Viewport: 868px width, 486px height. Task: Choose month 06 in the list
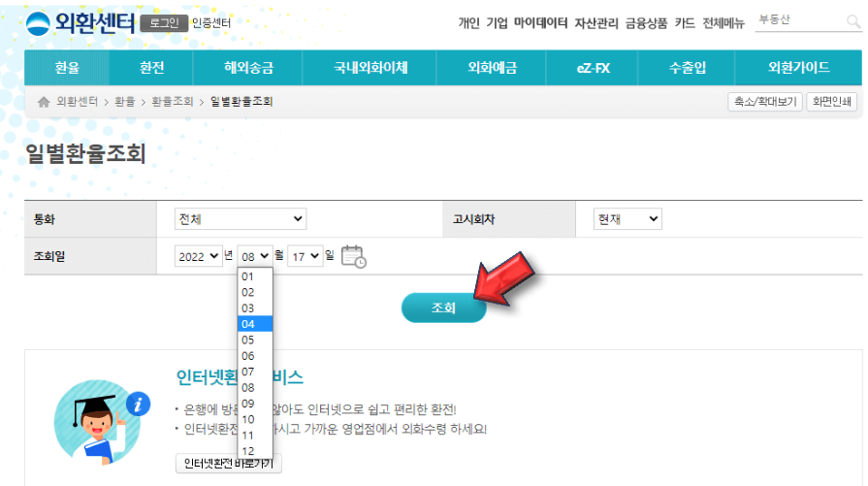(255, 356)
